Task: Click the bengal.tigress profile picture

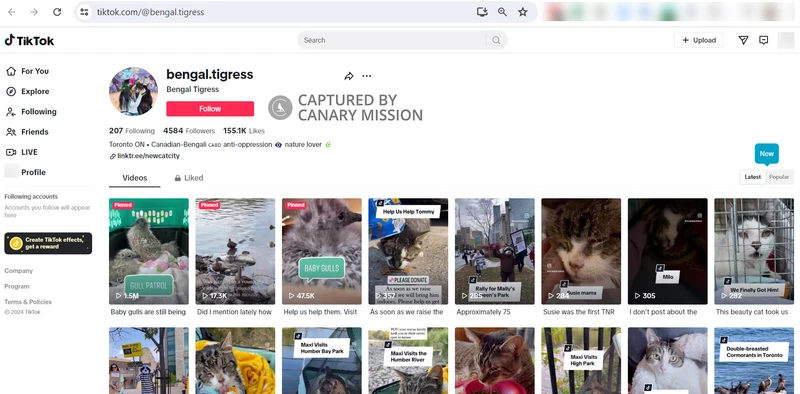Action: pyautogui.click(x=134, y=91)
